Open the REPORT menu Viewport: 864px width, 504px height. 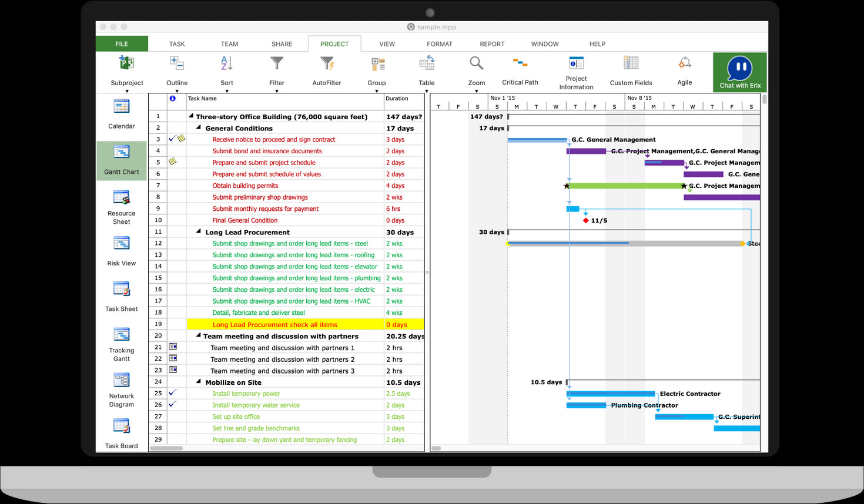click(491, 43)
